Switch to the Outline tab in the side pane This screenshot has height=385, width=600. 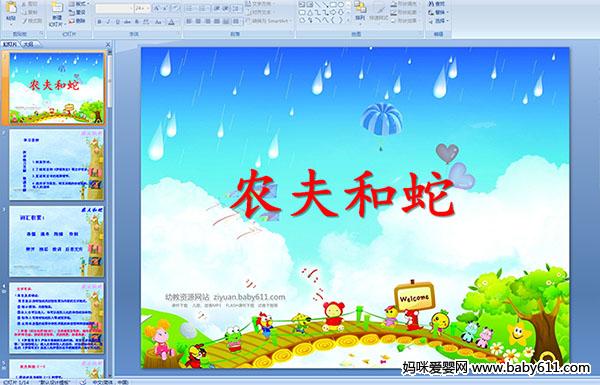coord(28,44)
